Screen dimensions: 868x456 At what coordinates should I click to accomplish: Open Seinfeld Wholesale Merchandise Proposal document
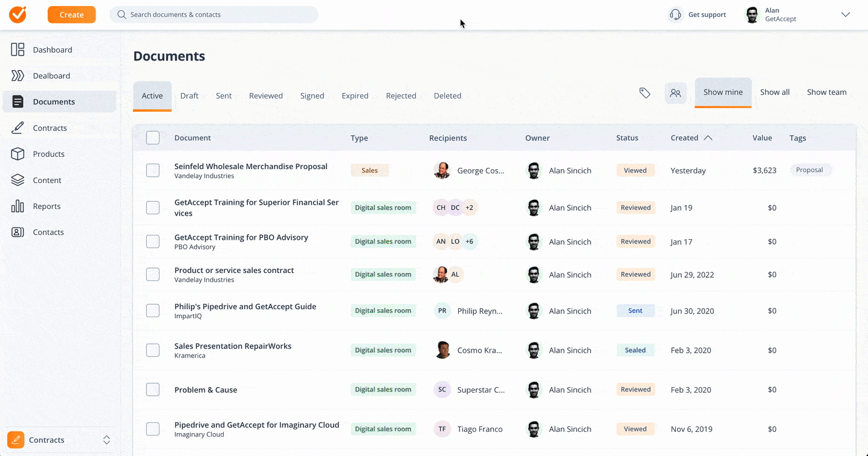(x=251, y=166)
